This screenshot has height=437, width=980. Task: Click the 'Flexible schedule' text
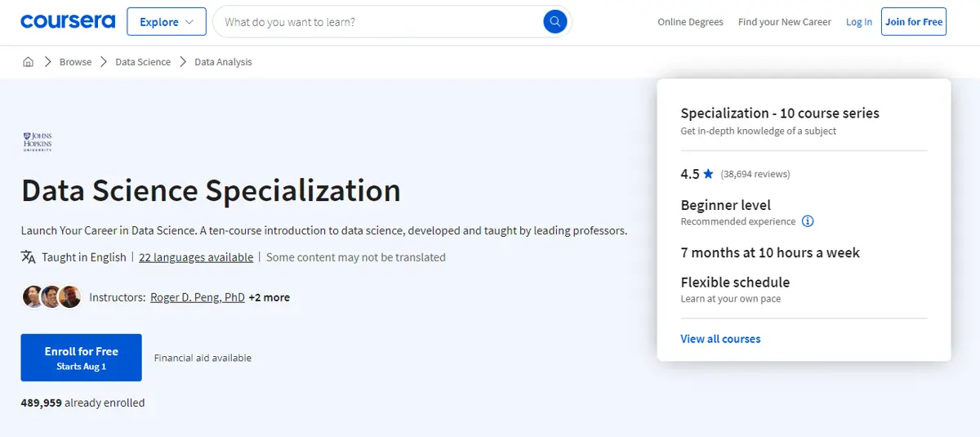(x=735, y=283)
